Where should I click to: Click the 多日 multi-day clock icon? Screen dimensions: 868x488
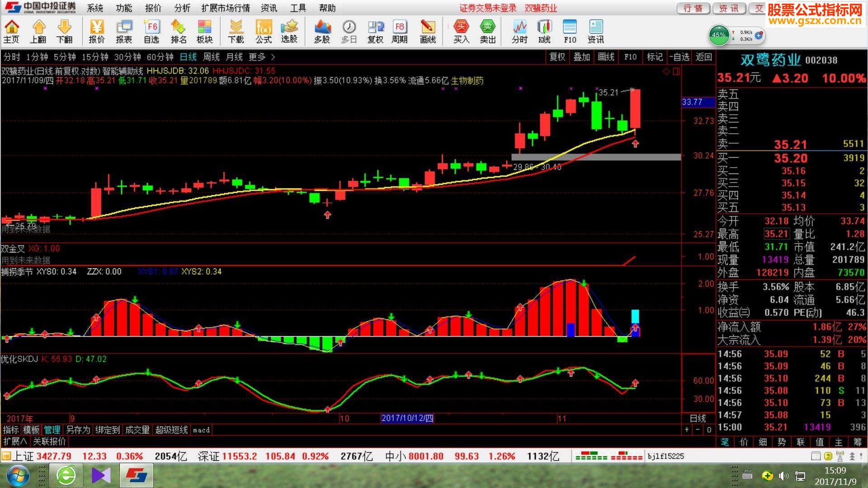[x=349, y=32]
